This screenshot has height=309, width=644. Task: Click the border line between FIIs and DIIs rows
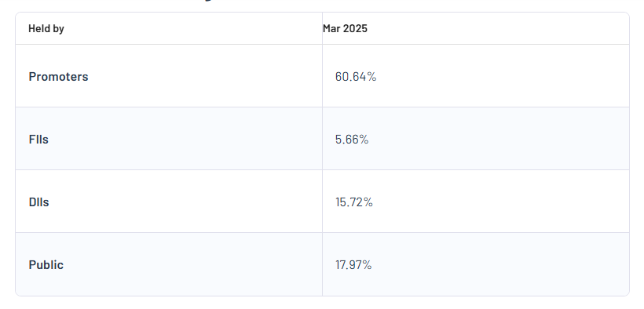tap(323, 170)
